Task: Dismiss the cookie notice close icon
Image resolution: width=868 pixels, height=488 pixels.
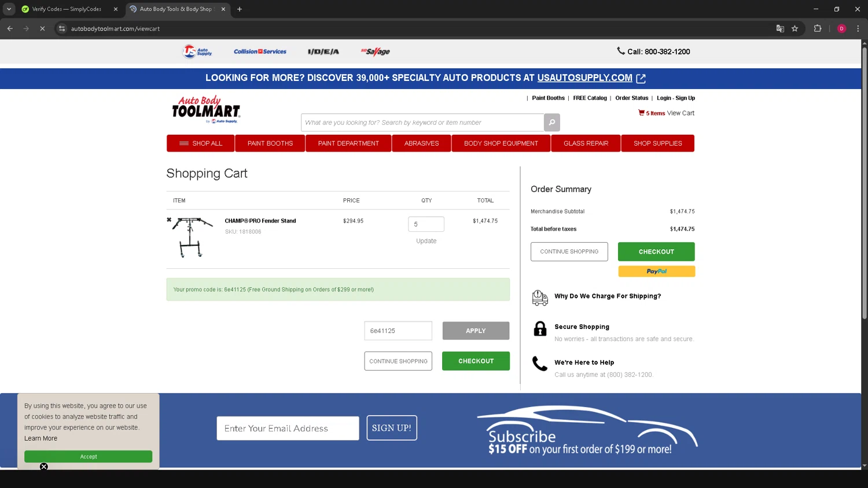Action: (x=44, y=467)
